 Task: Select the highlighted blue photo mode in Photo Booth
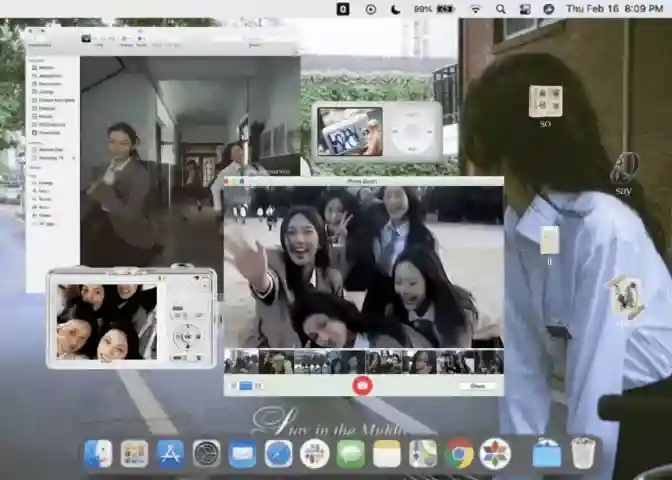point(246,386)
